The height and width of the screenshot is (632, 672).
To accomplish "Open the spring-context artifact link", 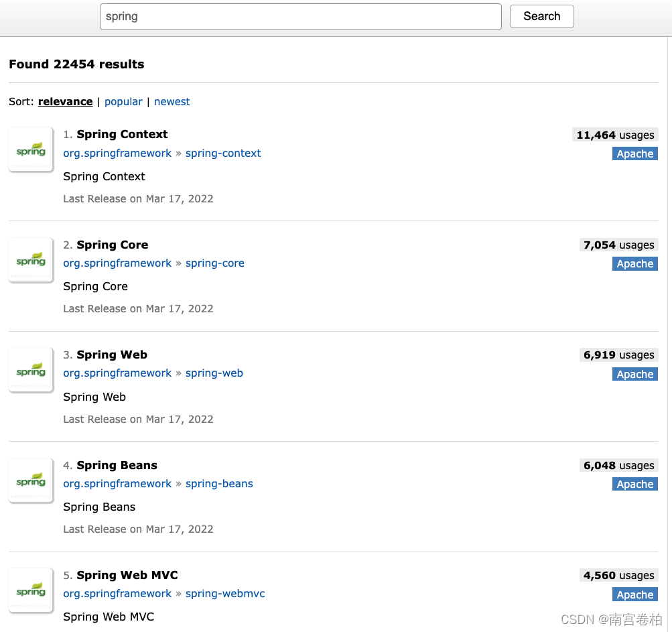I will [x=223, y=153].
